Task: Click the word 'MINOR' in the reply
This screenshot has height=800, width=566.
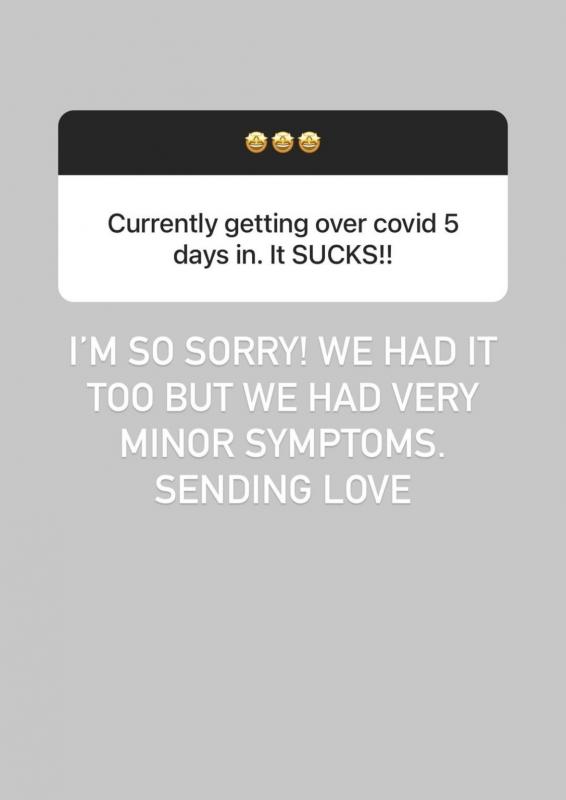Action: pos(177,443)
